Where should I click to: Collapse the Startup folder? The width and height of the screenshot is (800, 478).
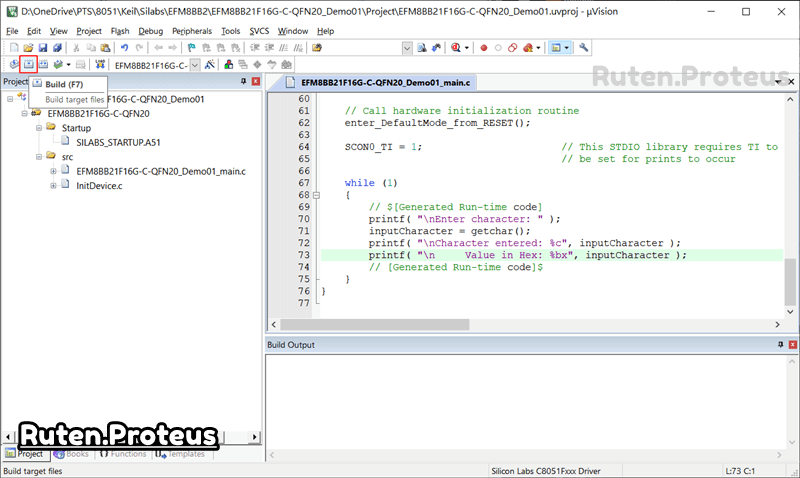pos(39,128)
